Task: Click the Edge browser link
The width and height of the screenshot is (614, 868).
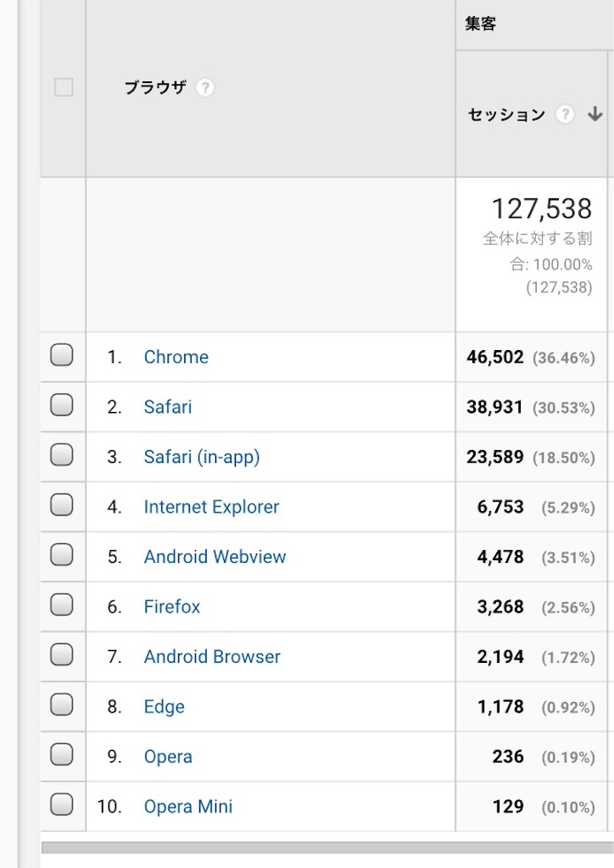Action: coord(164,707)
